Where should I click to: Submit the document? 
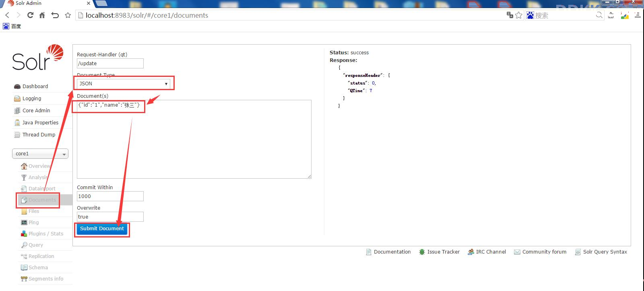pos(102,228)
